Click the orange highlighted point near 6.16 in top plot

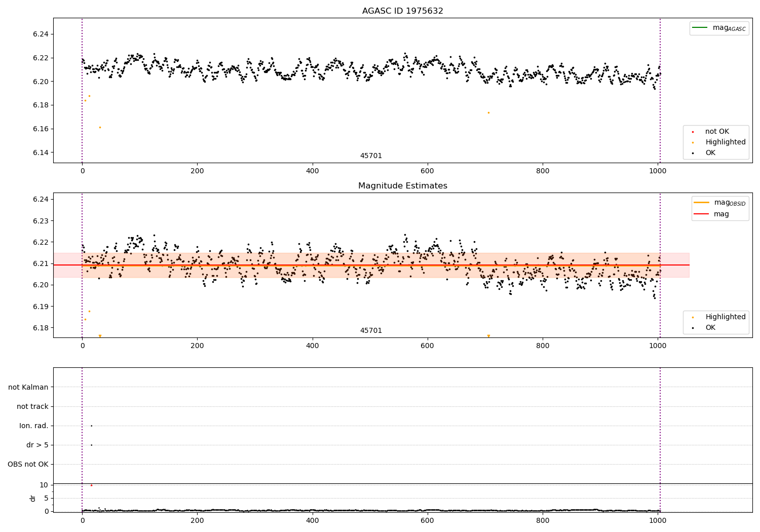[100, 127]
